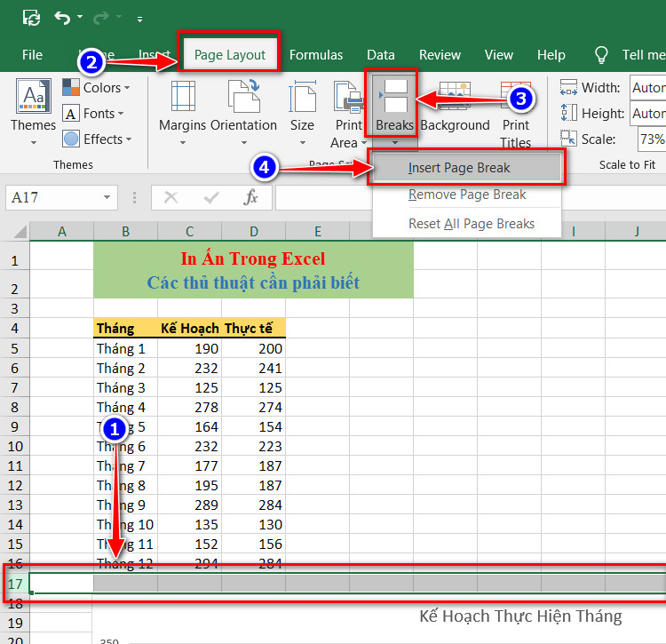Open the File tab
Image resolution: width=666 pixels, height=644 pixels.
[x=32, y=55]
